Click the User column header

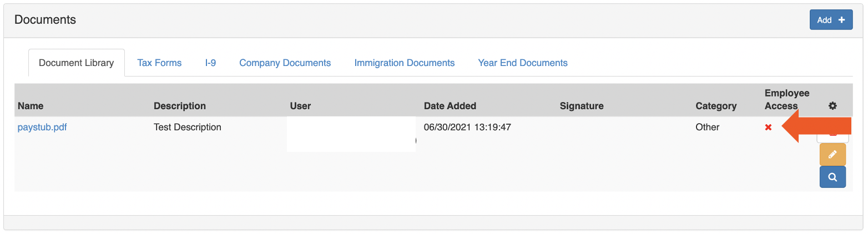tap(300, 105)
